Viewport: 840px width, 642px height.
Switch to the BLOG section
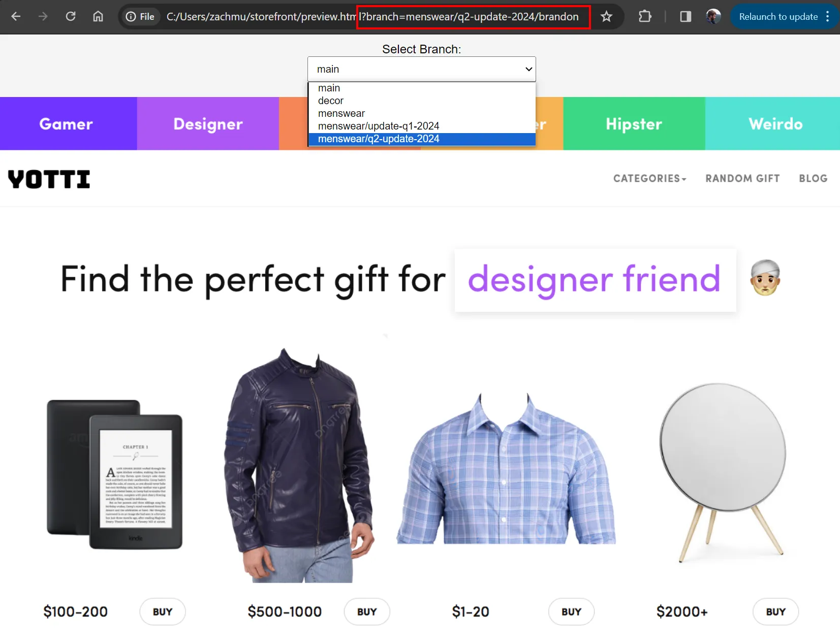pos(813,178)
